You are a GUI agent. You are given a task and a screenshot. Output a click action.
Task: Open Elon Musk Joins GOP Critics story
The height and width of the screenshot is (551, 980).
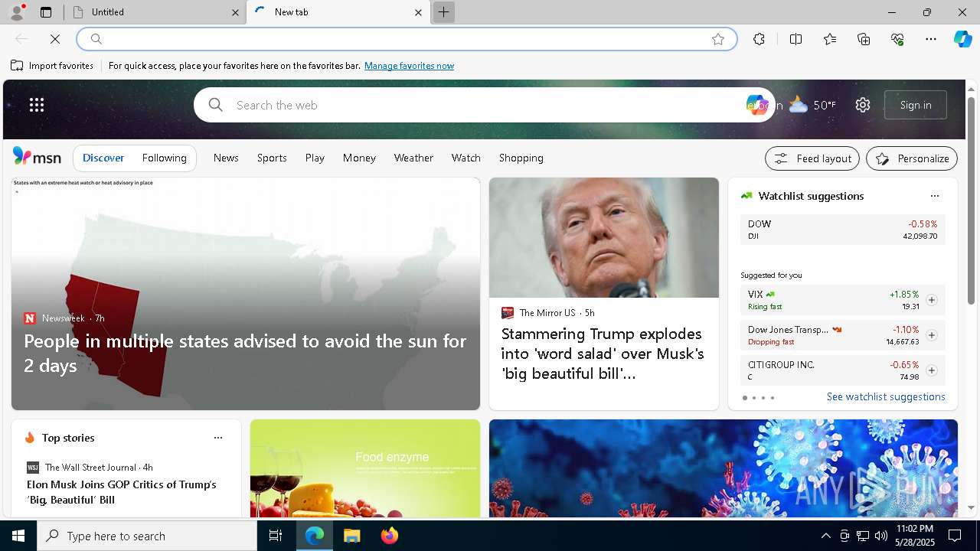121,492
